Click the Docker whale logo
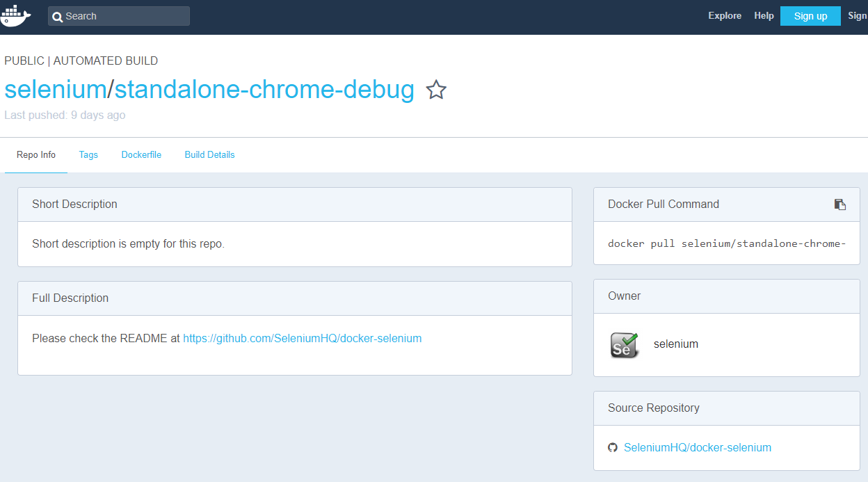This screenshot has height=482, width=868. tap(15, 17)
